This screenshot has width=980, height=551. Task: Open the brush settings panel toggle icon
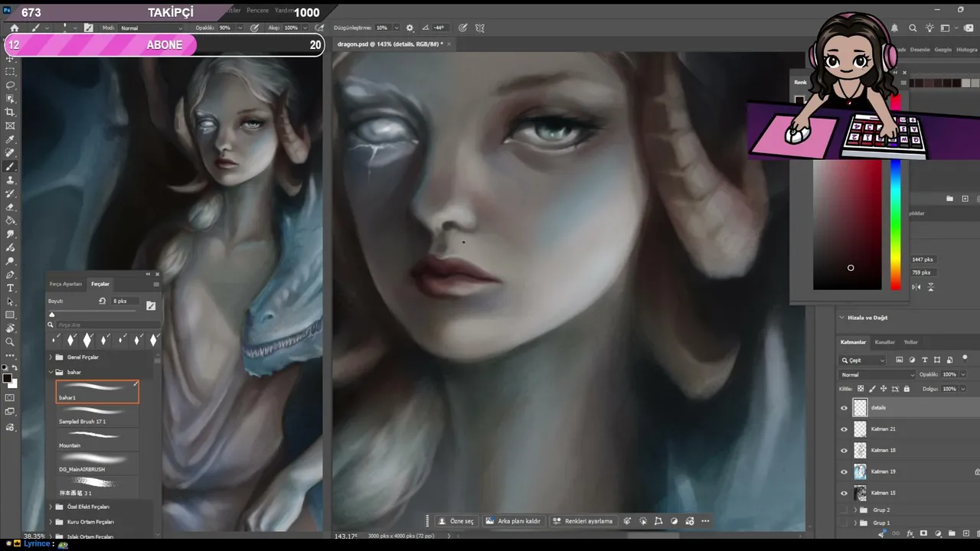tap(89, 28)
